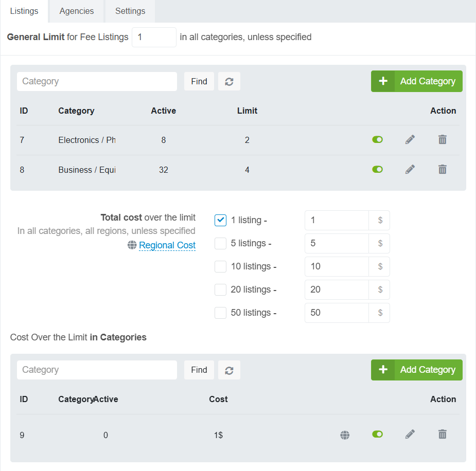Switch to the Agencies tab
476x471 pixels.
pyautogui.click(x=77, y=11)
